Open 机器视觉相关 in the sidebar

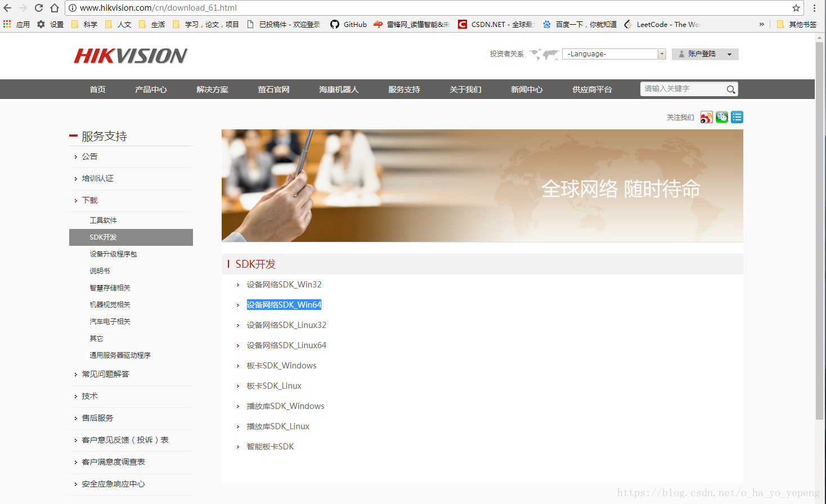pos(110,305)
